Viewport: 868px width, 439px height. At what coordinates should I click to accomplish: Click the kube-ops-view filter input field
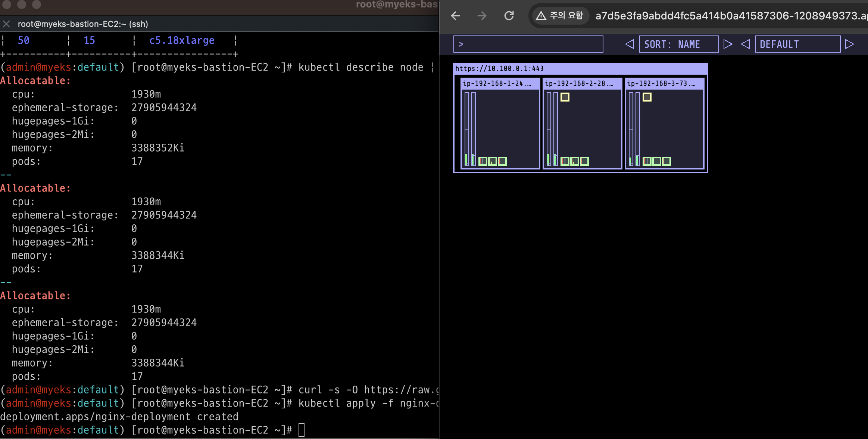tap(528, 44)
